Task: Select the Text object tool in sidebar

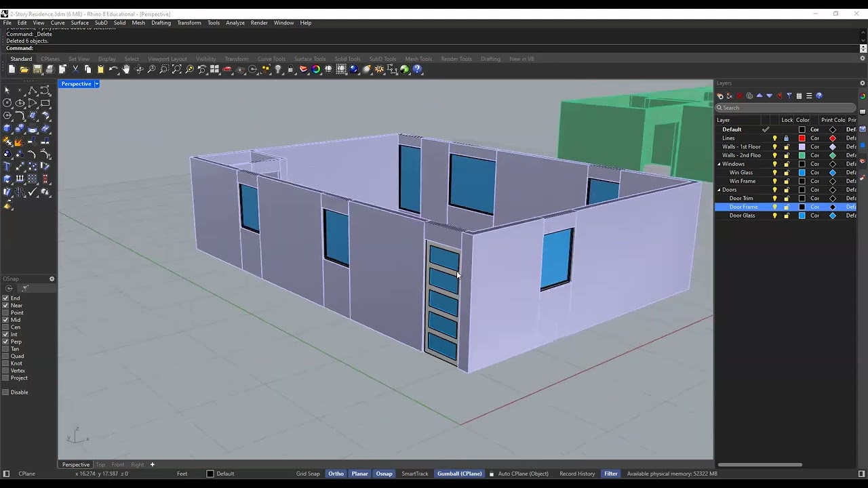Action: [x=7, y=166]
